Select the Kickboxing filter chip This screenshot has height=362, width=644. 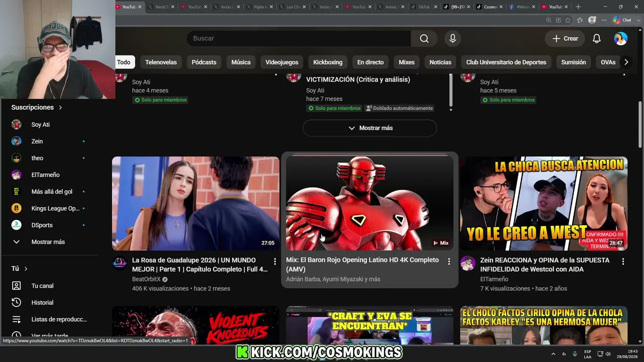(328, 62)
